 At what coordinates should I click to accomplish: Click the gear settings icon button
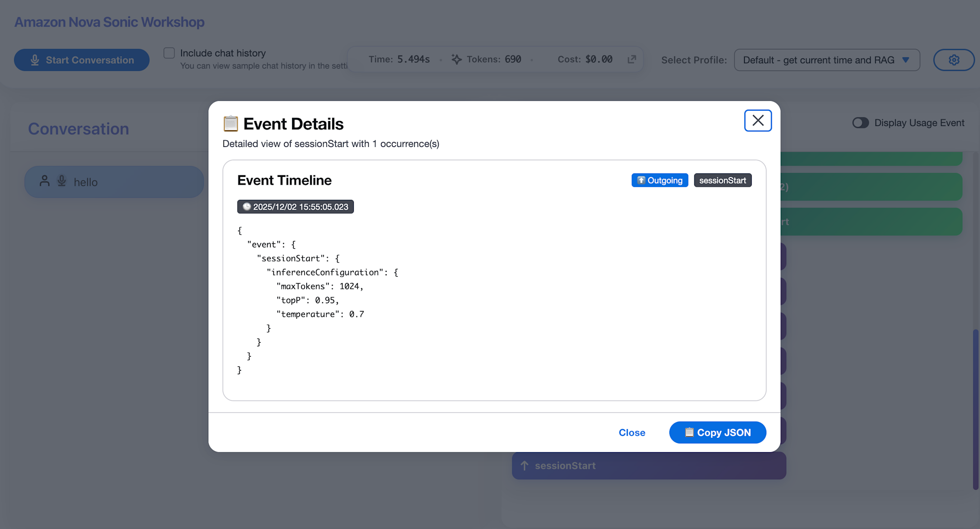954,60
